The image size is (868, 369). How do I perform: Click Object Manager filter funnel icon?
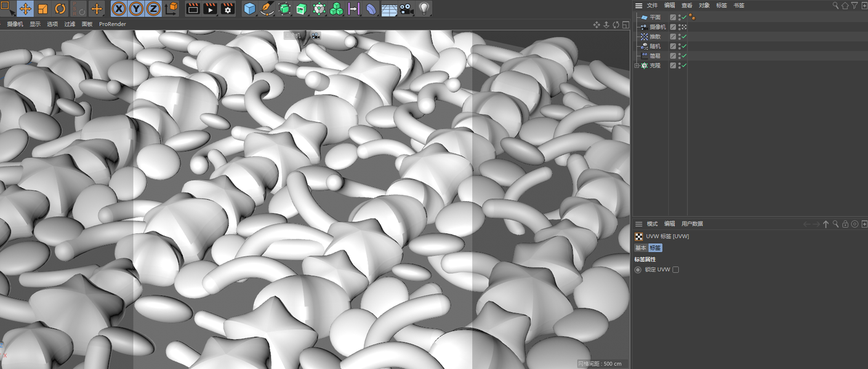click(x=854, y=6)
